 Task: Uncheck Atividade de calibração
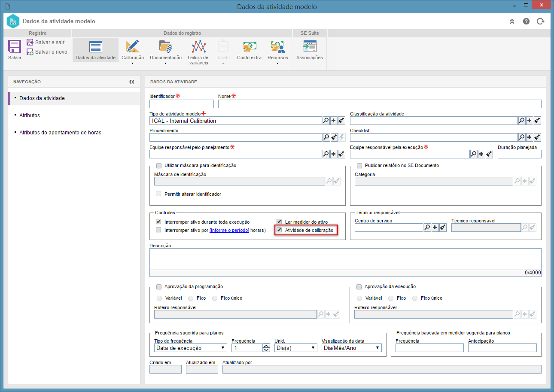pos(279,230)
